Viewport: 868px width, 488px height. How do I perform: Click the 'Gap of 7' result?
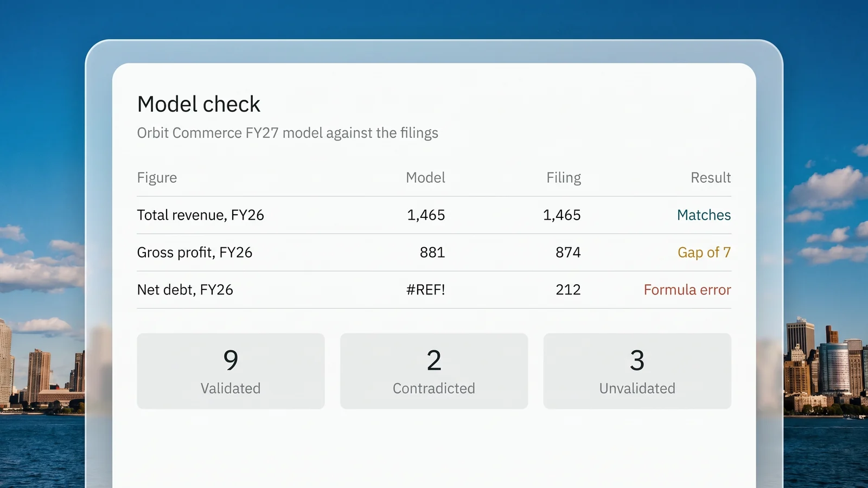coord(704,253)
